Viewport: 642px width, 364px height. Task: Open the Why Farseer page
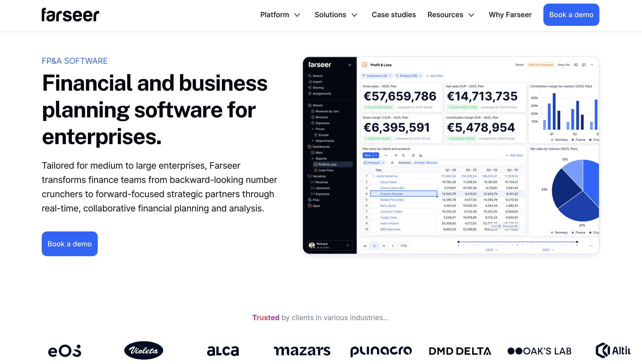click(x=510, y=15)
